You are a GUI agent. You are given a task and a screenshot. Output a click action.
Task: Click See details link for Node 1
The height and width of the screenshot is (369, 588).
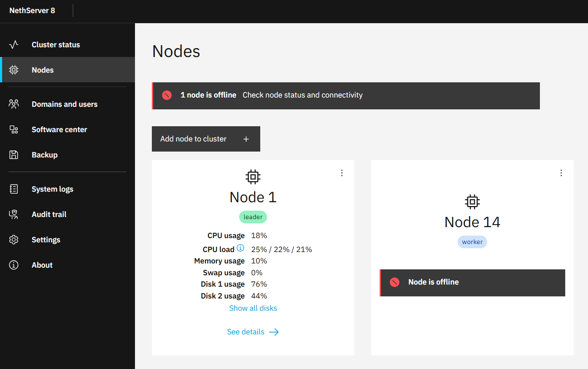tap(253, 332)
